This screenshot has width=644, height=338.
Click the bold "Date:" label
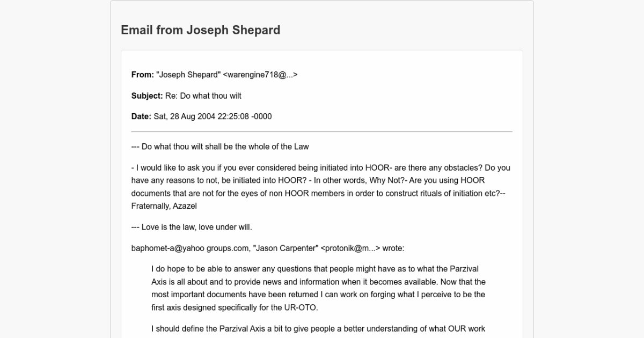pyautogui.click(x=141, y=116)
